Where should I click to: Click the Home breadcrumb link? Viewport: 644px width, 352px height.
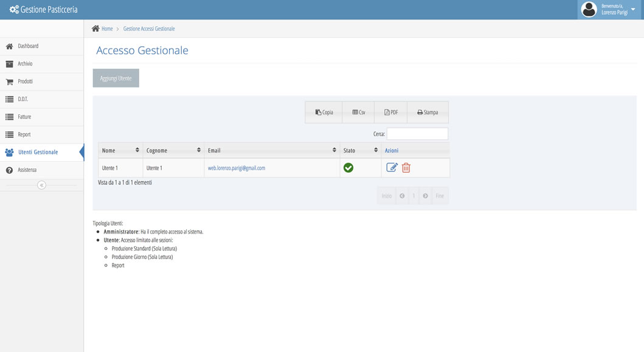pos(106,29)
